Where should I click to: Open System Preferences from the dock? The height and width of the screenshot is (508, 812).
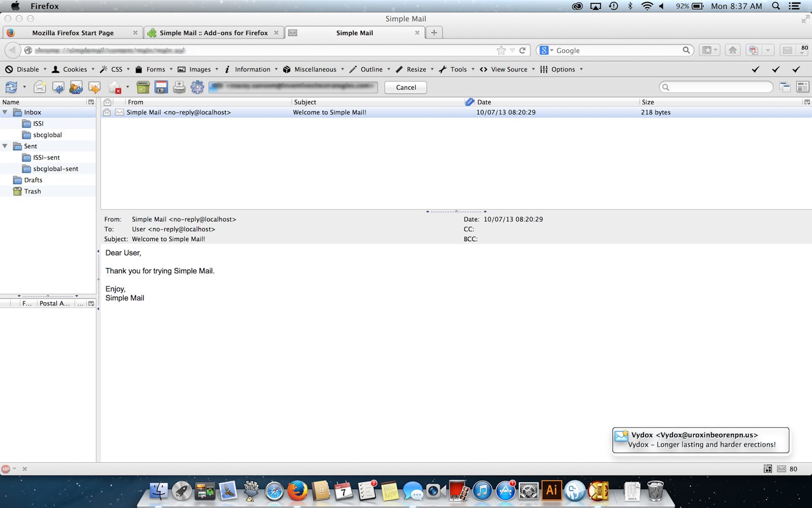[528, 491]
